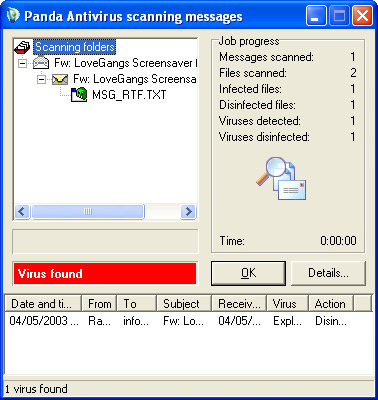Viewport: 378px width, 400px height.
Task: Collapse the nested Fw: LoveGangs Screensa node
Action: point(41,79)
